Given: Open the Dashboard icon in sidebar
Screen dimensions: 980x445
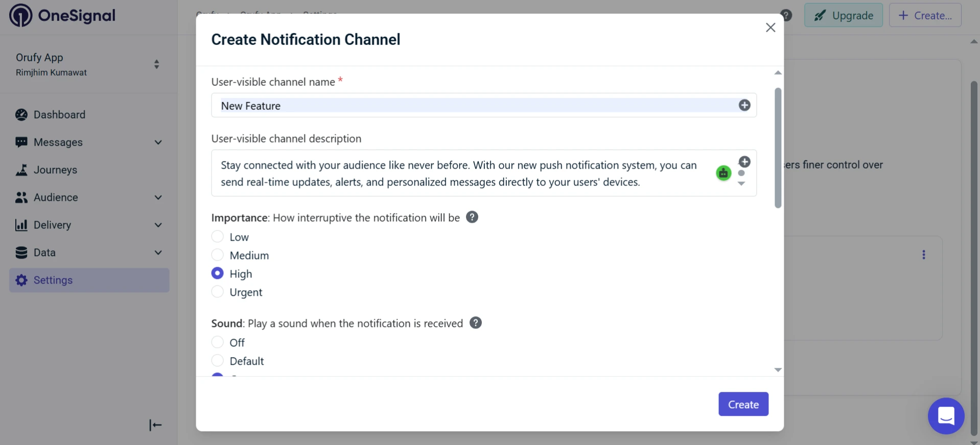Looking at the screenshot, I should point(21,114).
